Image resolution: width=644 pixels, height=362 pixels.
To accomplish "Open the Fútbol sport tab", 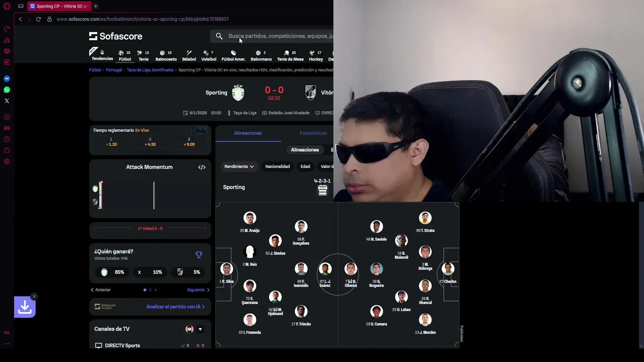I will pos(125,56).
